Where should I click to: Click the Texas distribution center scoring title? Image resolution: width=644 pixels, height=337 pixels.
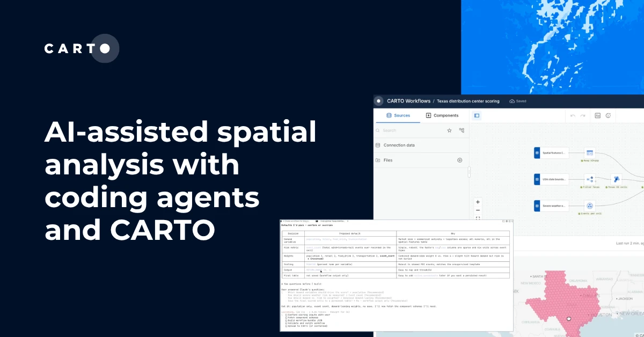[x=468, y=101]
